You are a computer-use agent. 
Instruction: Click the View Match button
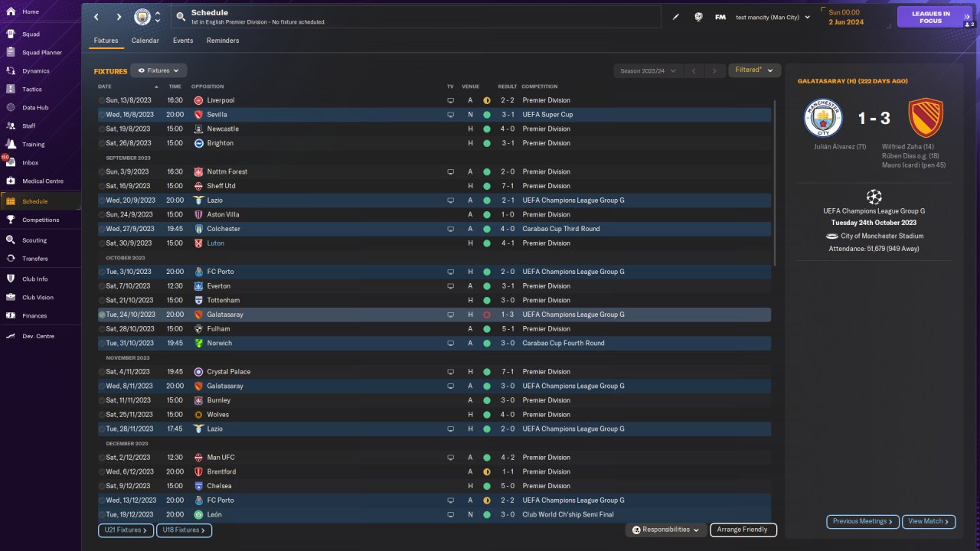pos(929,522)
